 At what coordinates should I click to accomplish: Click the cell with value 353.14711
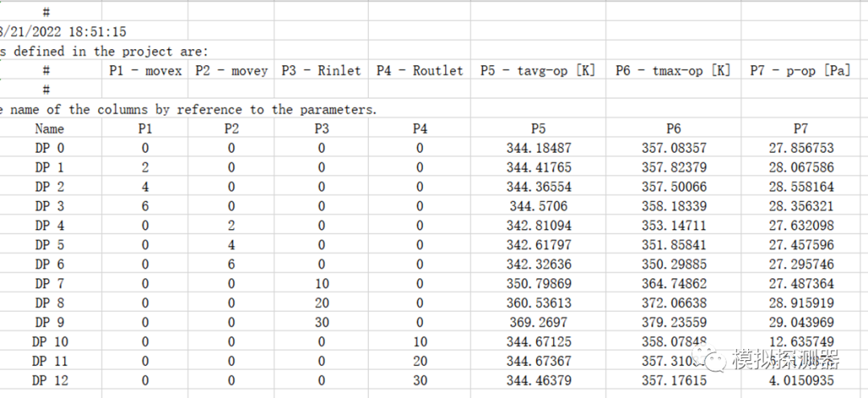674,225
